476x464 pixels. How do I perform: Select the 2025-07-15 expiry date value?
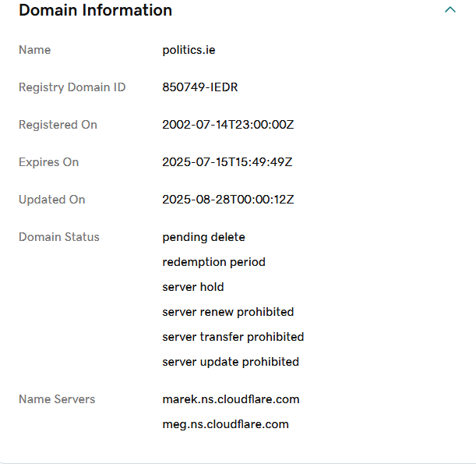[x=227, y=162]
